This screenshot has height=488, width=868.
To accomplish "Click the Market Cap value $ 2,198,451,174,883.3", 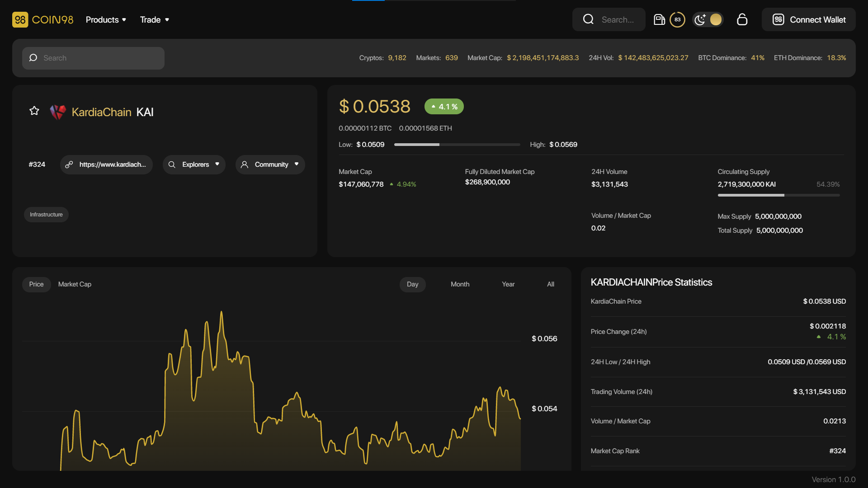I will (x=542, y=58).
